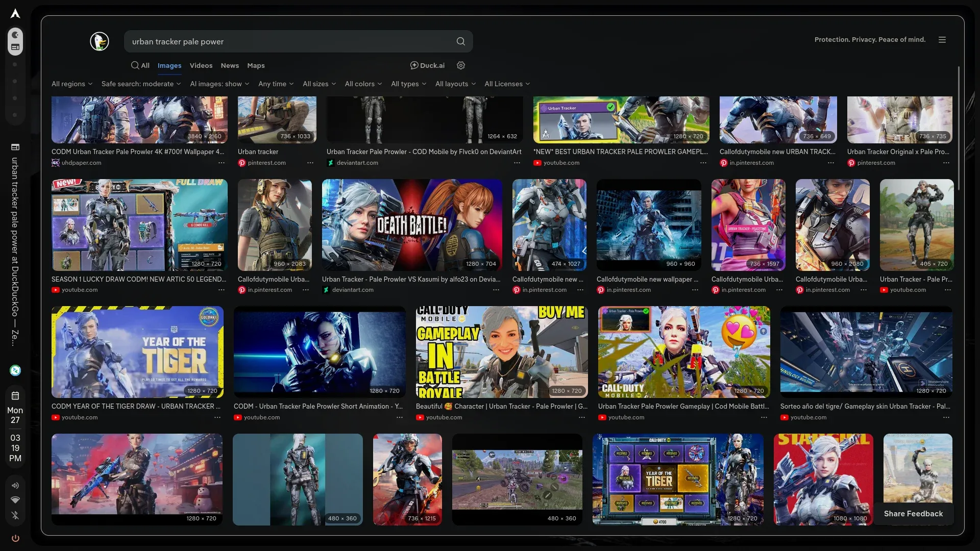This screenshot has width=980, height=551.
Task: Click the DuckDuckGo logo
Action: tap(100, 41)
